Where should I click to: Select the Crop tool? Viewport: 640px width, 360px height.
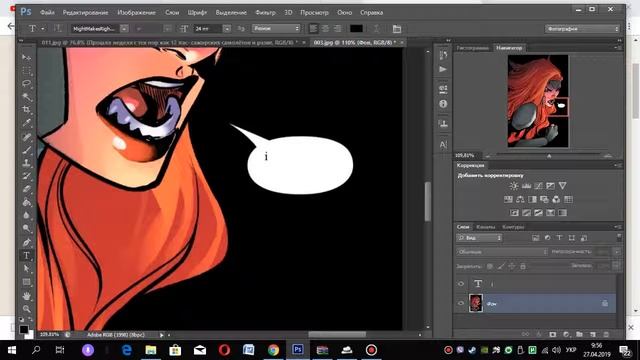pyautogui.click(x=27, y=110)
